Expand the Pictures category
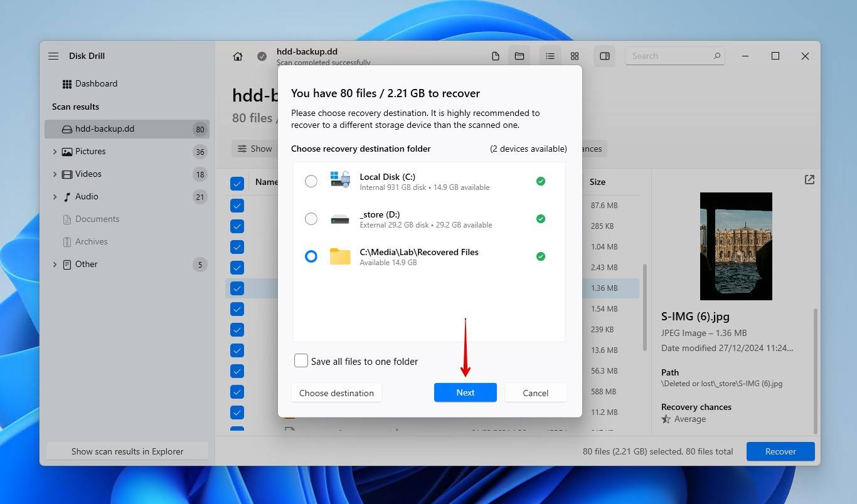This screenshot has width=857, height=504. pyautogui.click(x=55, y=152)
